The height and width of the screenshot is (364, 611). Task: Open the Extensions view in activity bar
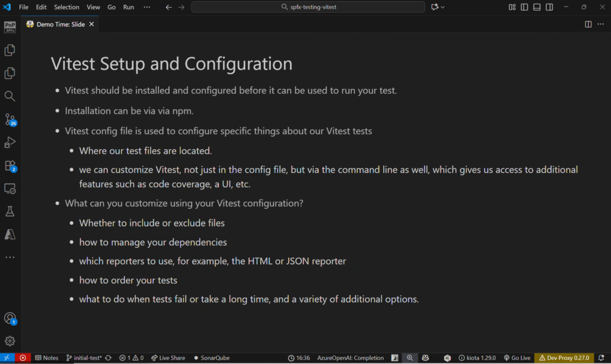(x=10, y=165)
